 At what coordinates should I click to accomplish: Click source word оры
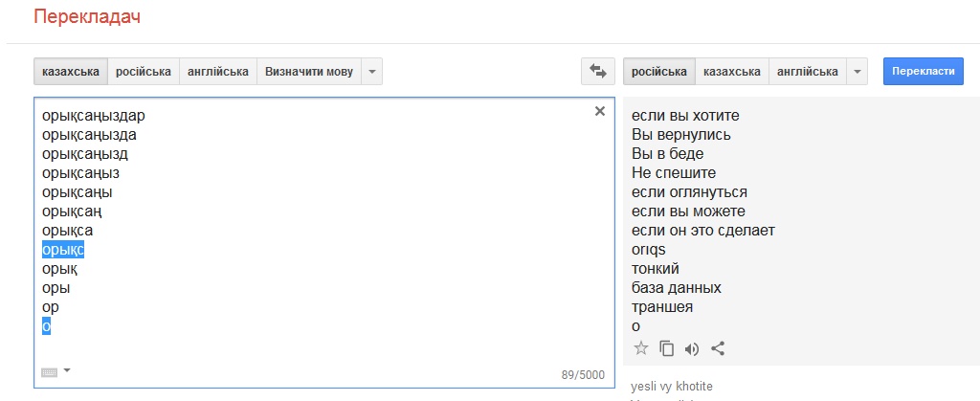coord(56,289)
